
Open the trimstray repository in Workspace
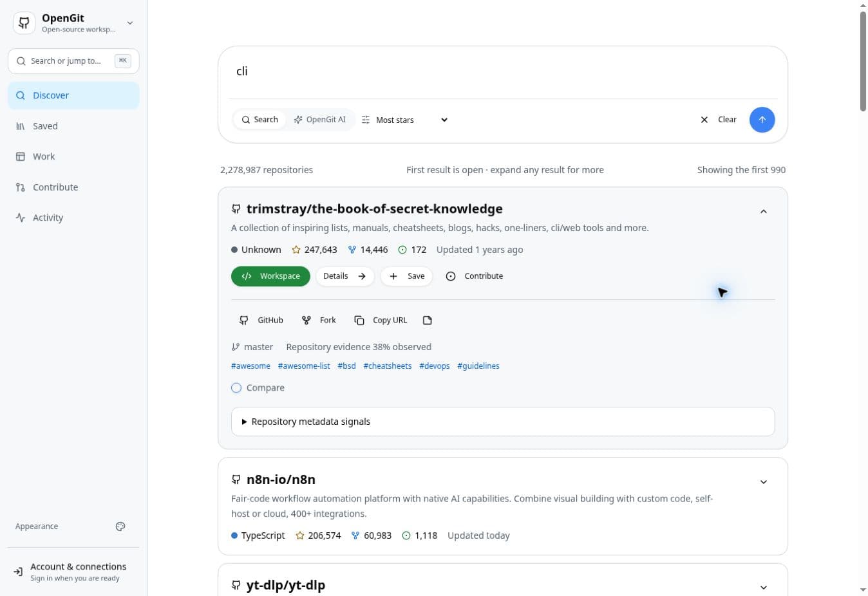[x=270, y=276]
